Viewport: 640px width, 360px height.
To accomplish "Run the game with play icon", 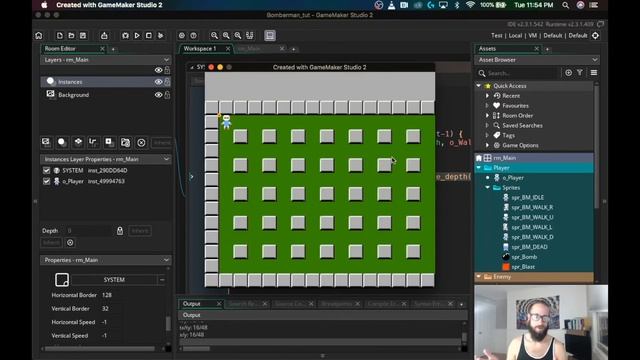I will pos(137,36).
